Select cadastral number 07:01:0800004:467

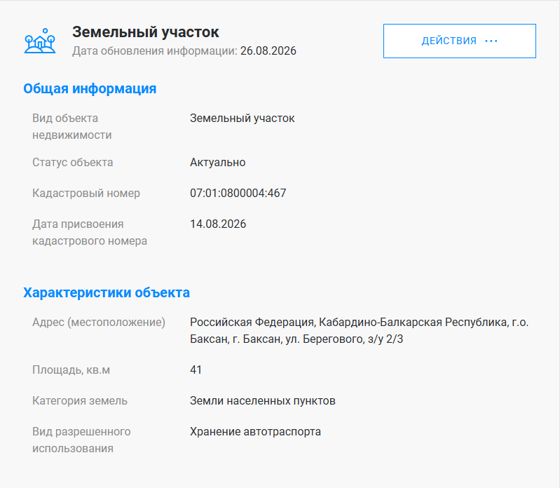point(238,193)
